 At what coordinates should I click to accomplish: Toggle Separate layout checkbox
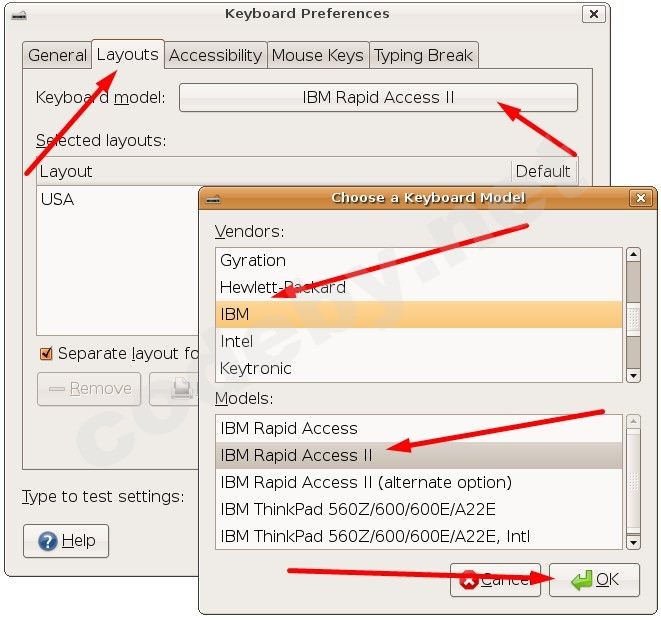point(46,353)
